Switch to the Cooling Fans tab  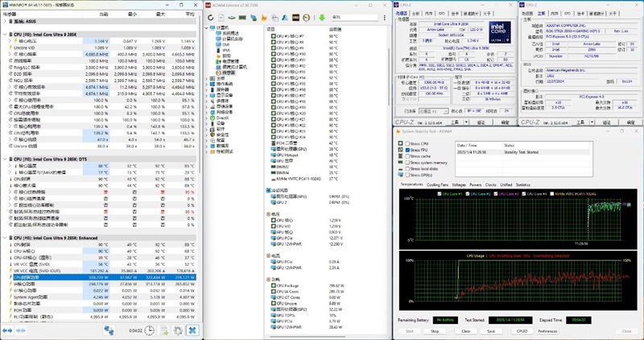click(x=437, y=185)
